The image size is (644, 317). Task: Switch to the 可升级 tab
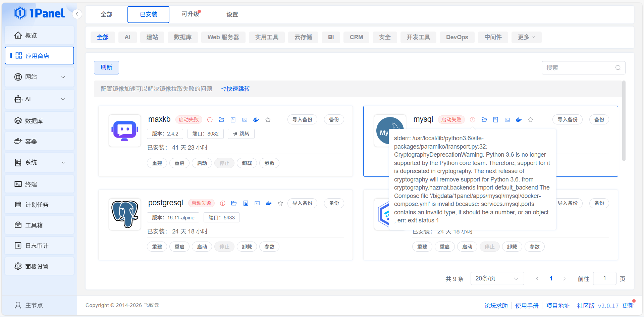point(190,14)
